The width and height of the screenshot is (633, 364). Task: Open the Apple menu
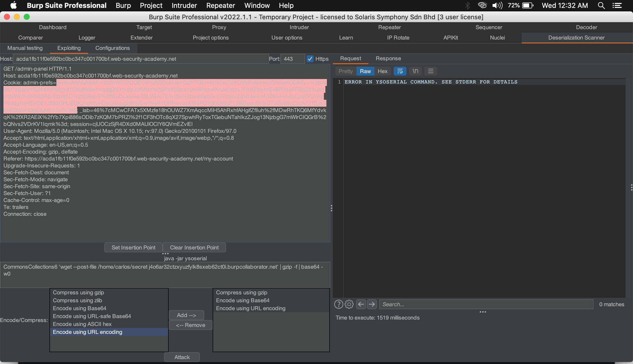point(14,5)
